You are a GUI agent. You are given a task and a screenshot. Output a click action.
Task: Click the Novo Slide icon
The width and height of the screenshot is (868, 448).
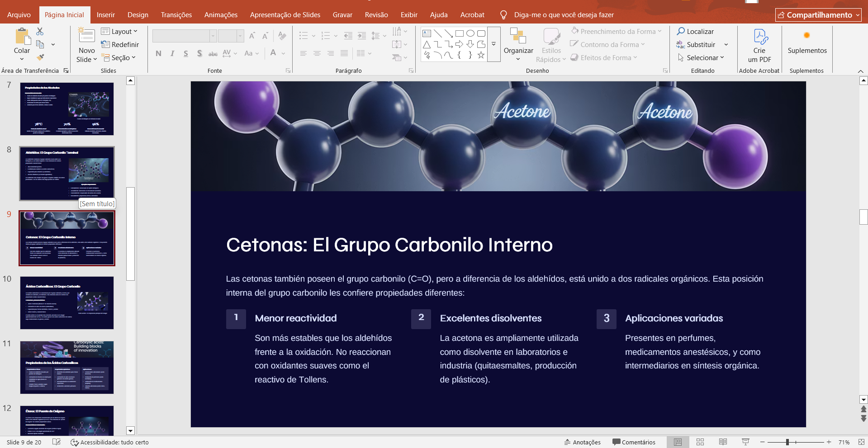point(86,36)
